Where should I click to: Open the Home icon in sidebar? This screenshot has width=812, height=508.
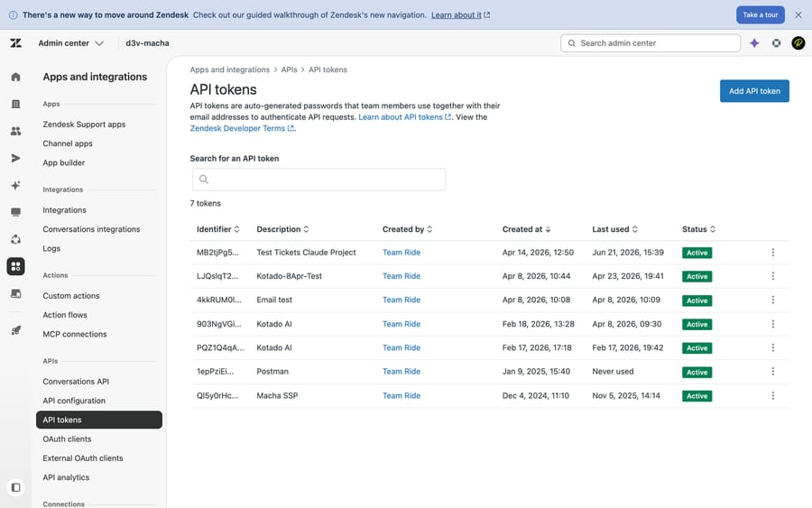pos(16,77)
